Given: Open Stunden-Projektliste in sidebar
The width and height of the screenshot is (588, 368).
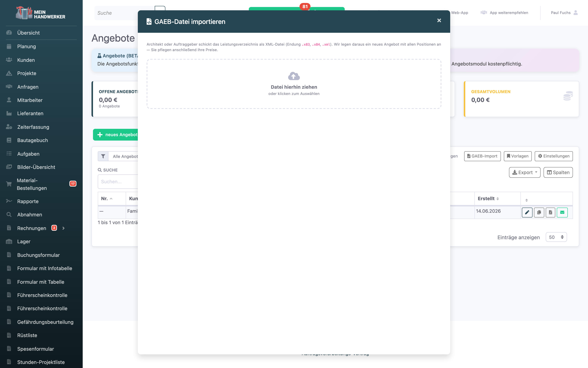Looking at the screenshot, I should coord(41,362).
